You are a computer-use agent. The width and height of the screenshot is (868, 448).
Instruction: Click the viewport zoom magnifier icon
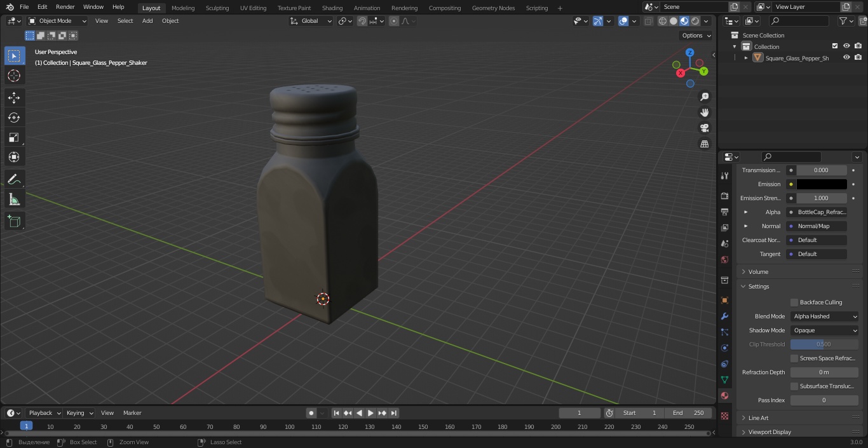tap(704, 97)
